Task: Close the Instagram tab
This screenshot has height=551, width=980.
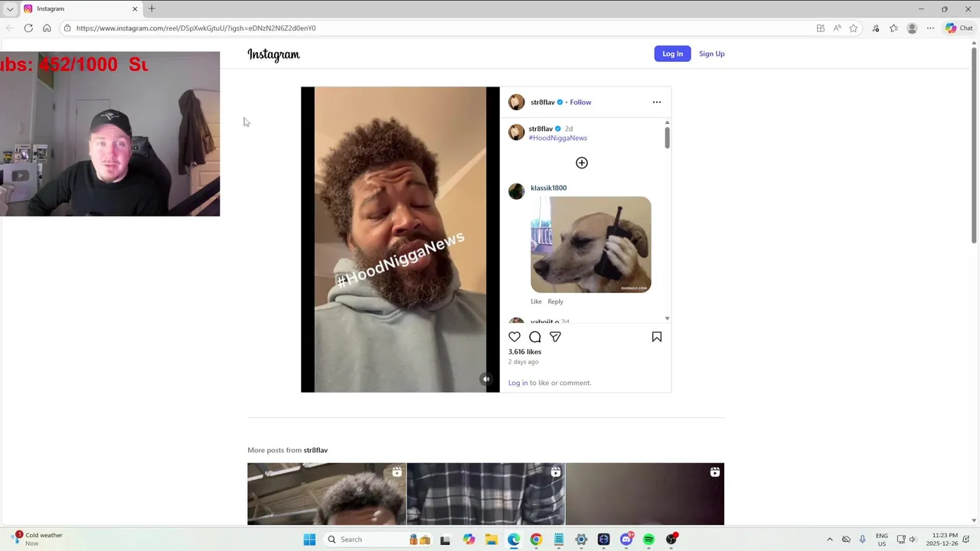Action: (136, 9)
